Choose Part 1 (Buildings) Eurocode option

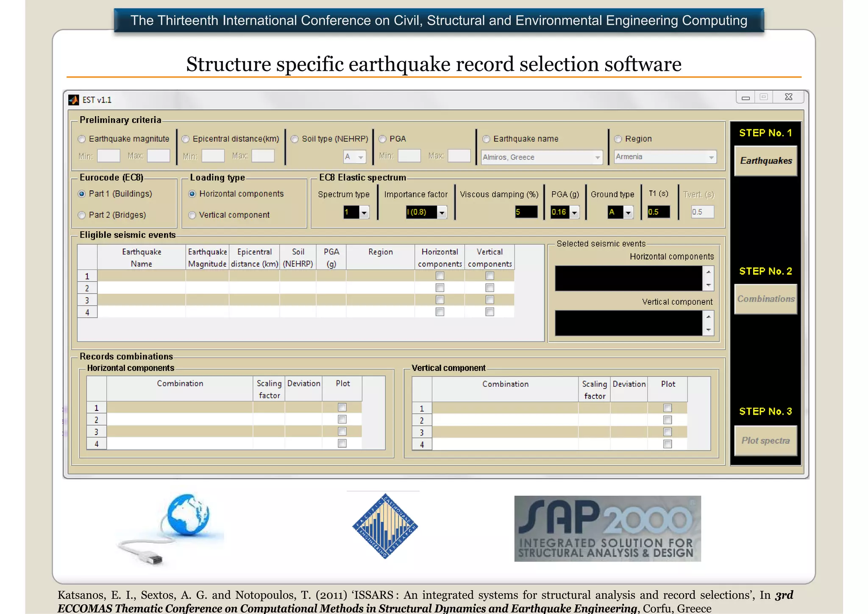pyautogui.click(x=82, y=194)
